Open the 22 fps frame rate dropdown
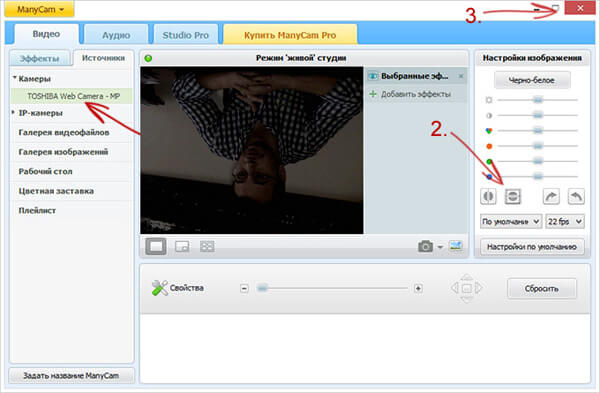The width and height of the screenshot is (600, 393). [565, 221]
